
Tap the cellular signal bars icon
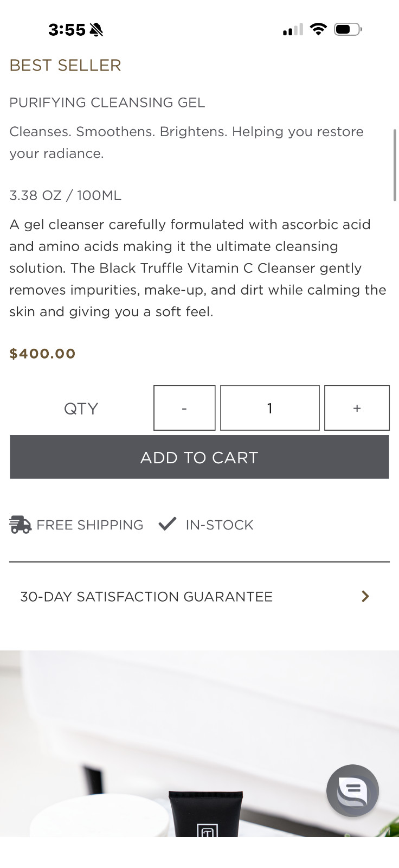coord(293,29)
